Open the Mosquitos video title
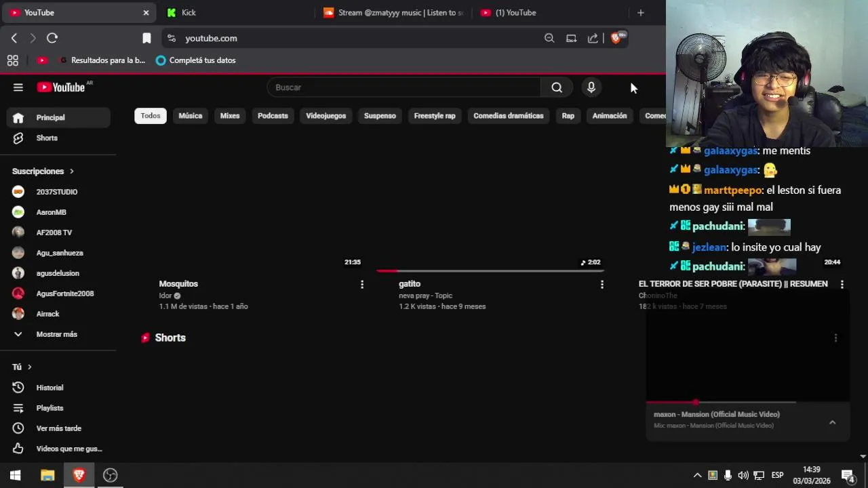The width and height of the screenshot is (868, 488). pos(178,284)
